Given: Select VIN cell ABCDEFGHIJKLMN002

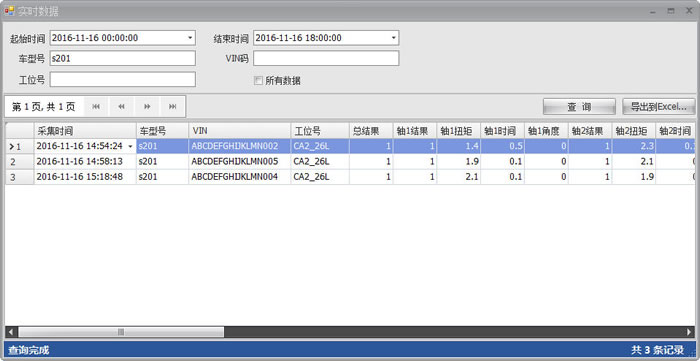Looking at the screenshot, I should point(240,146).
